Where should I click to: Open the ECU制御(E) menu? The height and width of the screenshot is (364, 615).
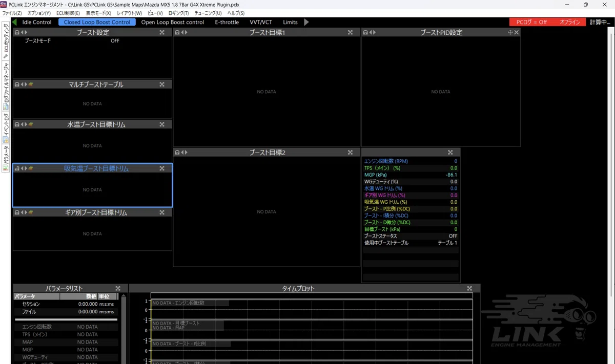click(68, 13)
